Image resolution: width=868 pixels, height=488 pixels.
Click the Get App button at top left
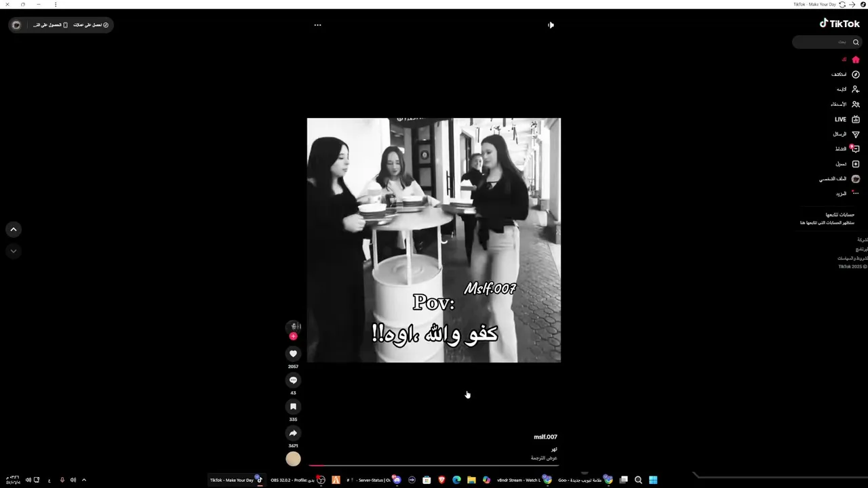tap(51, 25)
